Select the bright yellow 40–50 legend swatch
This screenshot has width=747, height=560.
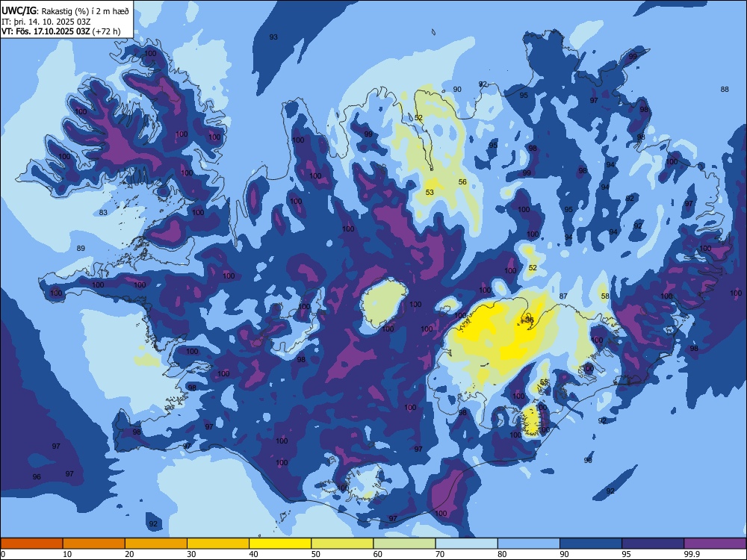tap(280, 544)
